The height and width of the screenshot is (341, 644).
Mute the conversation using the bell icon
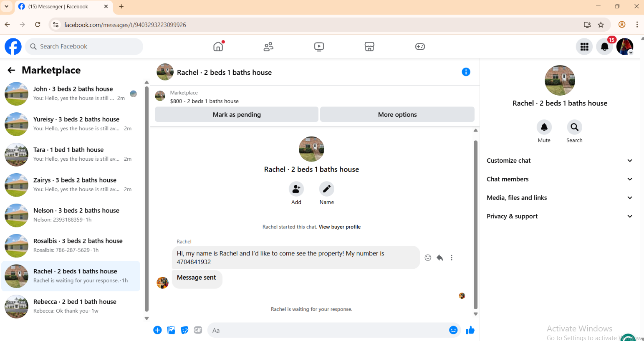pyautogui.click(x=544, y=127)
